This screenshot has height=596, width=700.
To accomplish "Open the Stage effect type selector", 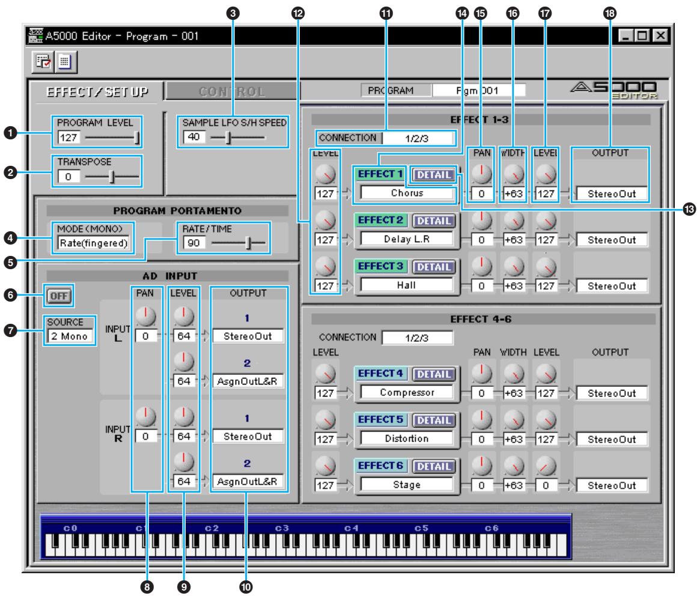I will (x=407, y=484).
